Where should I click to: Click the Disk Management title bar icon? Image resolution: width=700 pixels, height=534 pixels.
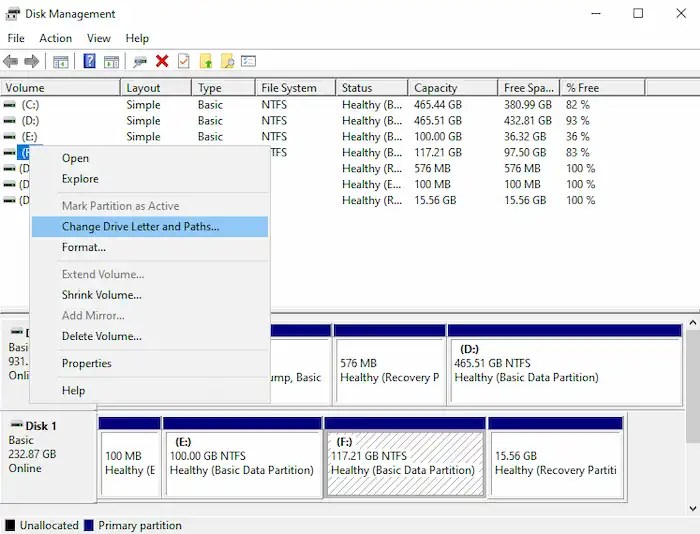(x=12, y=14)
